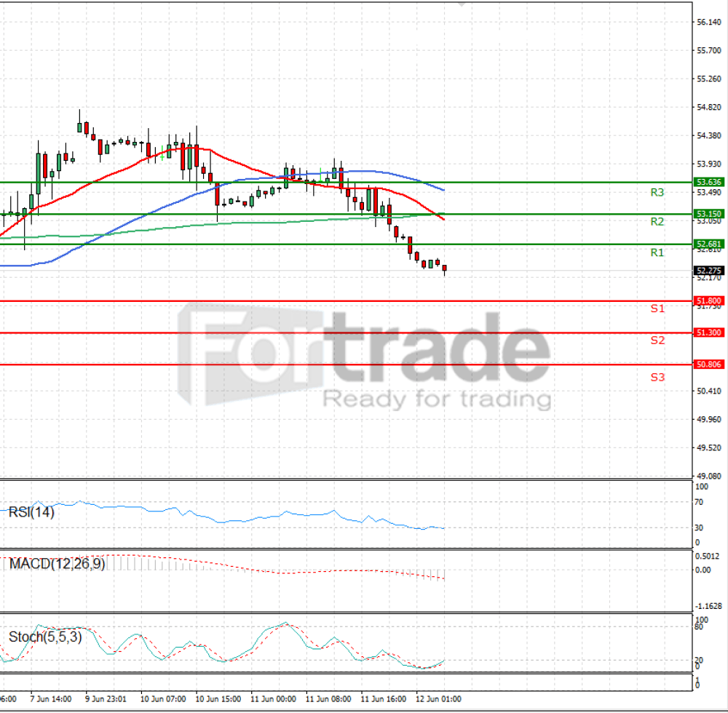Screen dimensions: 728x713
Task: Click the 10 Jun 07:00 time label
Action: coord(163,699)
